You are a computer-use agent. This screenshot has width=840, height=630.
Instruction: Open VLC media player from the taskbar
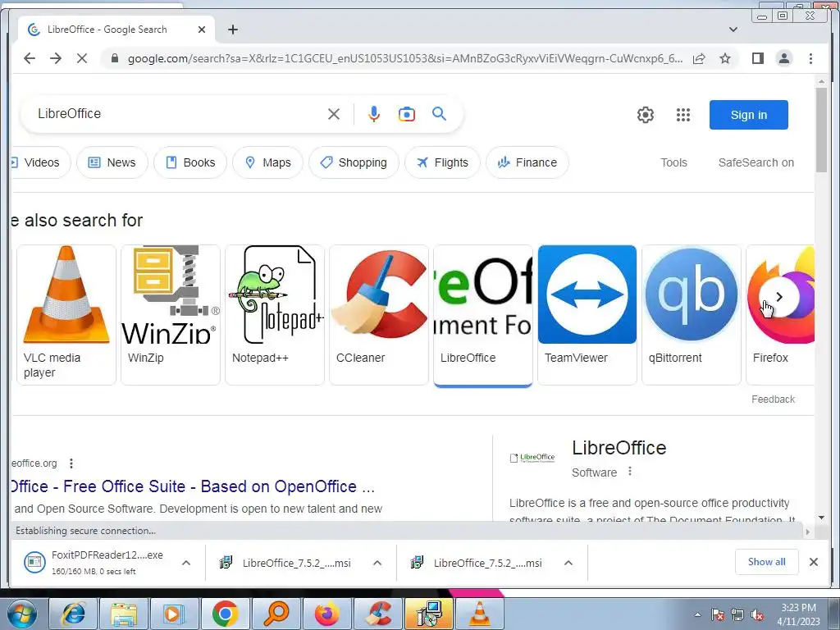(479, 614)
